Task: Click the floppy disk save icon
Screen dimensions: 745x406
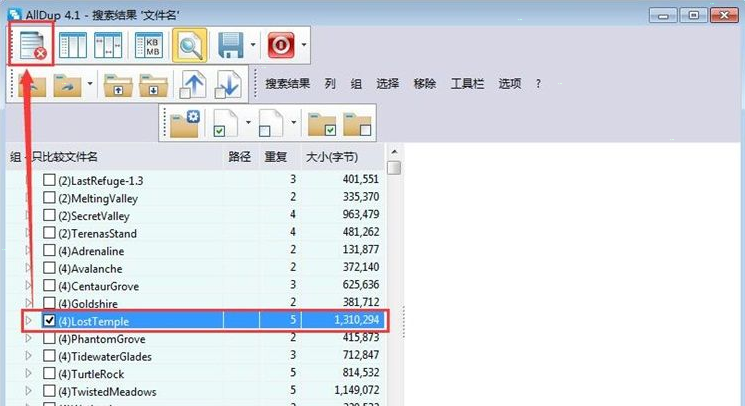Action: point(231,45)
